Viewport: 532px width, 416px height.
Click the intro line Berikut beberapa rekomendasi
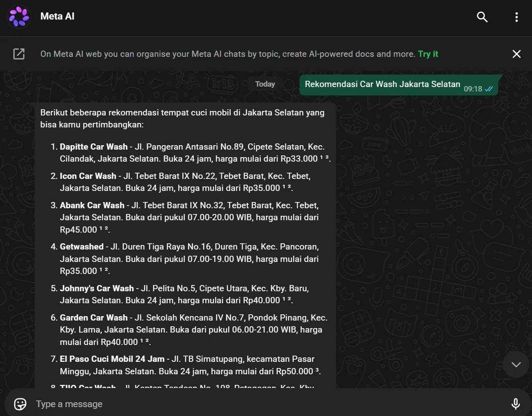[x=182, y=119]
